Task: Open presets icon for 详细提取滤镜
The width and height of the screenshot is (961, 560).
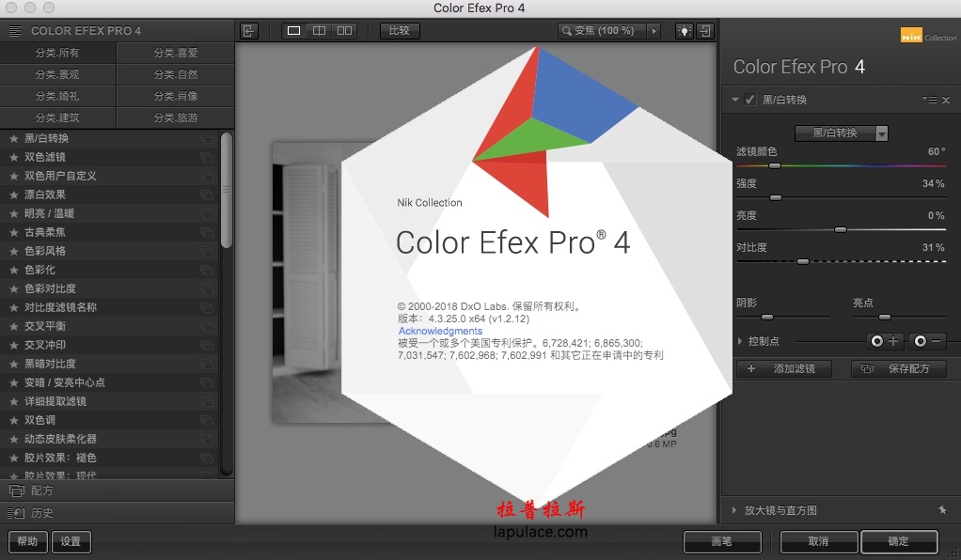Action: pos(207,401)
